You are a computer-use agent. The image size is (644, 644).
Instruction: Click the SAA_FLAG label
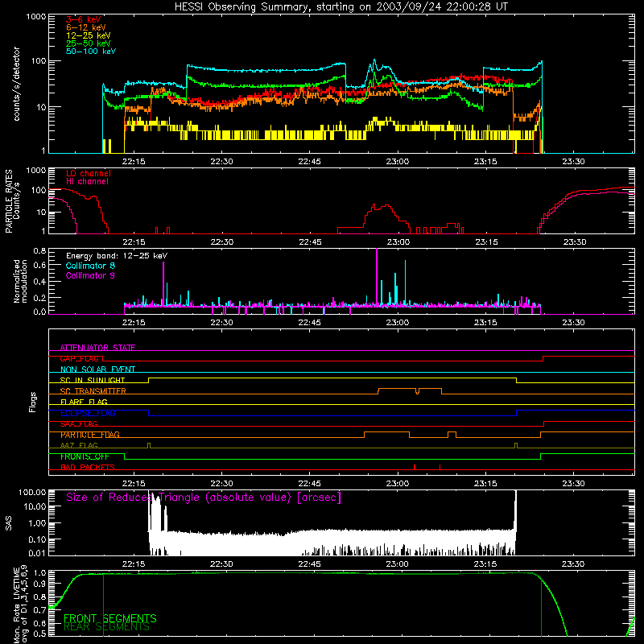[x=79, y=424]
